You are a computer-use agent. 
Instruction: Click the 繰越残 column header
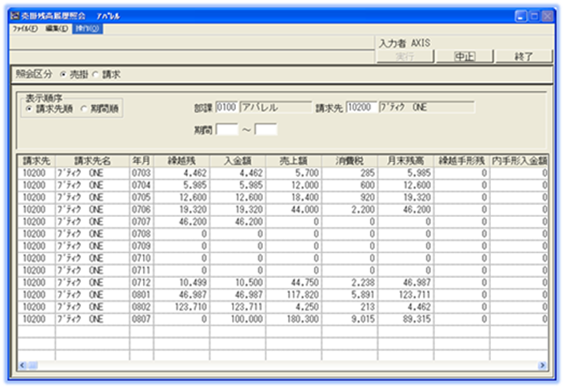[182, 161]
